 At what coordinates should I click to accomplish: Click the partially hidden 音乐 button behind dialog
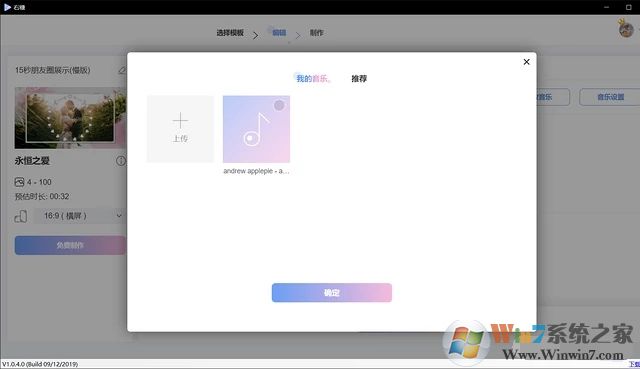[553, 97]
